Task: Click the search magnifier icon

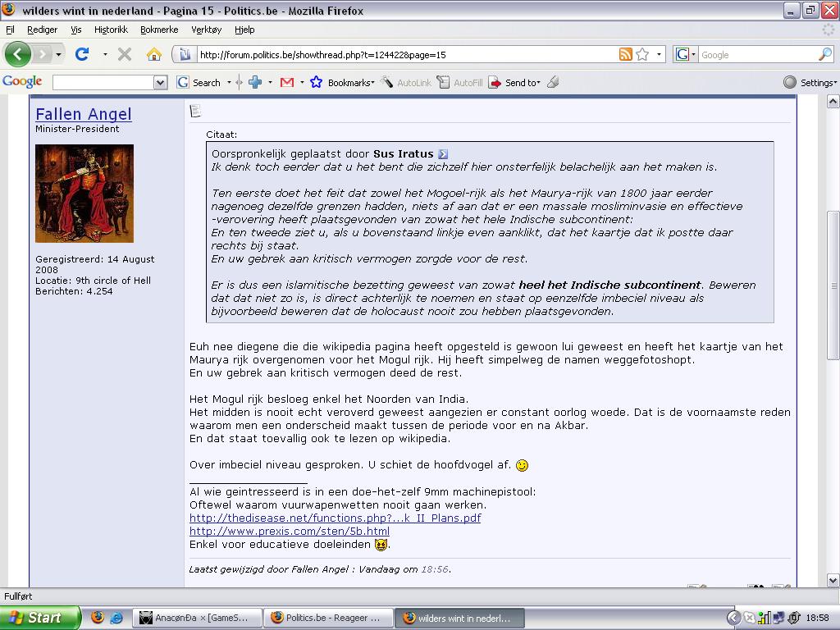Action: pos(825,54)
